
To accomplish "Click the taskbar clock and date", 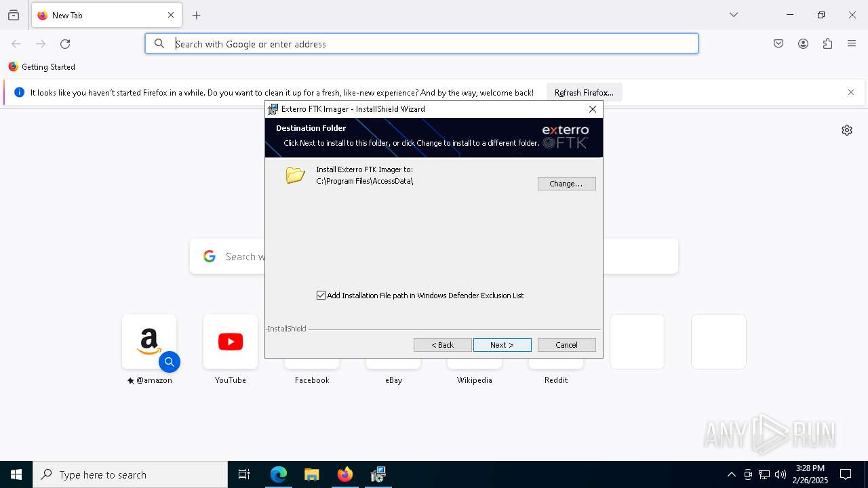I will [x=810, y=474].
